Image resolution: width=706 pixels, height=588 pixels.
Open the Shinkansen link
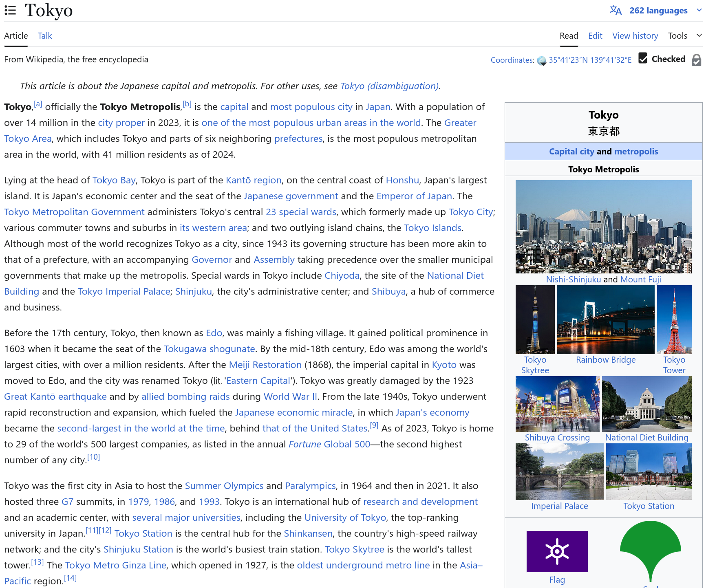click(308, 533)
